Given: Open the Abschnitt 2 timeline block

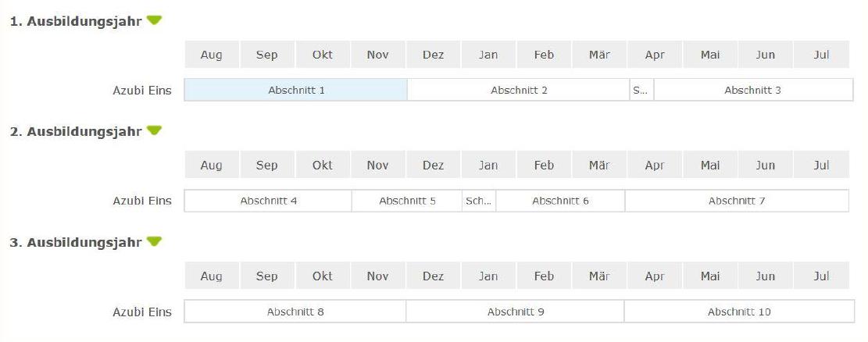Looking at the screenshot, I should point(518,90).
